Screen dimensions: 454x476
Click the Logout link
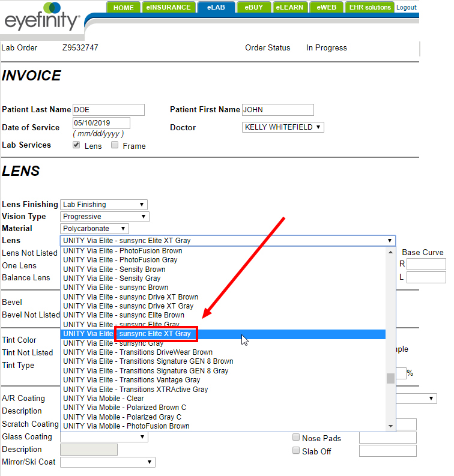tap(407, 8)
